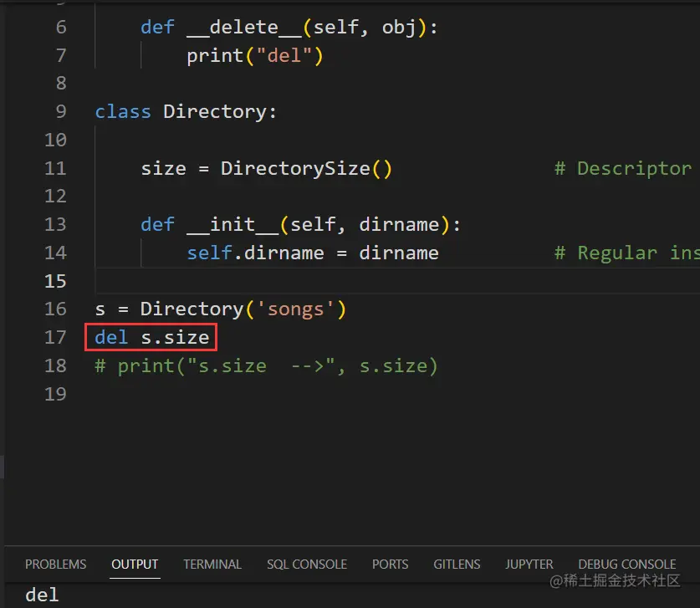
Task: Click the 'del s.size' statement
Action: [151, 338]
